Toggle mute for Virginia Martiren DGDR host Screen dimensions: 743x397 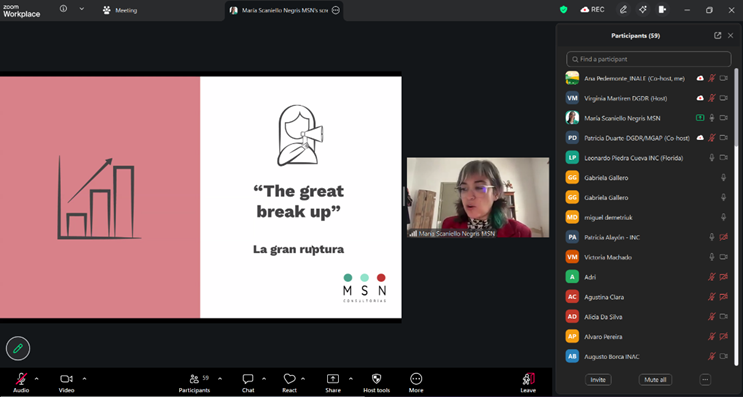[712, 98]
